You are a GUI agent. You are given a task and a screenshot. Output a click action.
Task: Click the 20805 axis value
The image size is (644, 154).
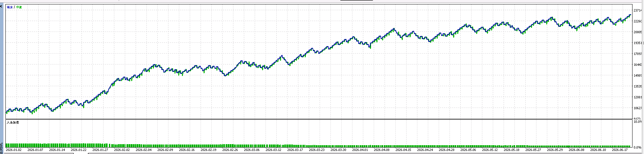tap(638, 32)
